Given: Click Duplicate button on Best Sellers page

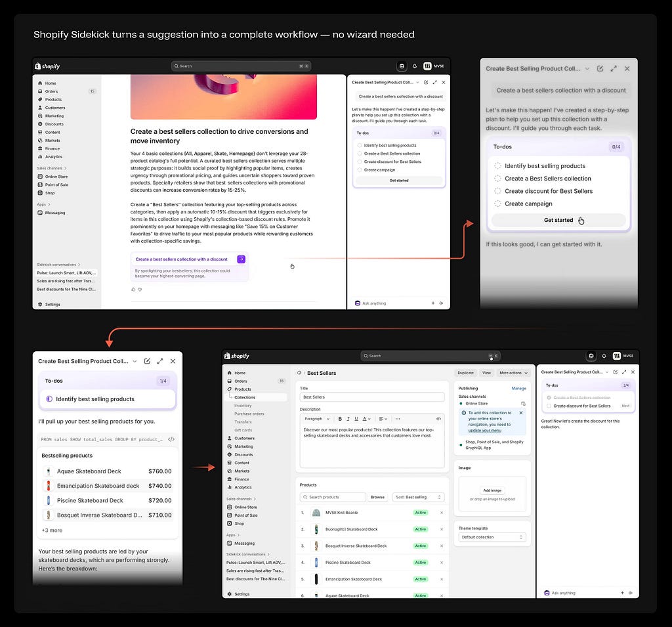Looking at the screenshot, I should point(465,373).
